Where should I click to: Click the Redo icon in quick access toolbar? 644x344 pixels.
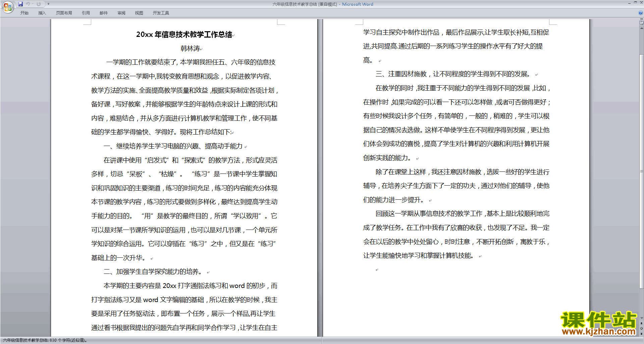click(39, 4)
